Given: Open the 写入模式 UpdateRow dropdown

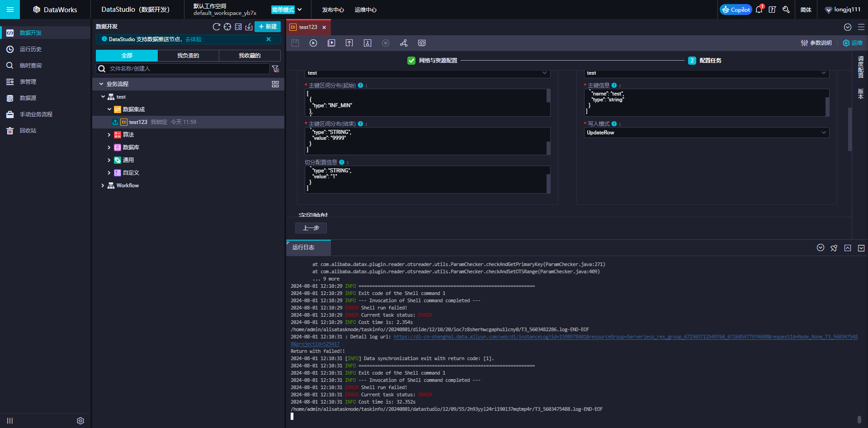Looking at the screenshot, I should pyautogui.click(x=707, y=133).
